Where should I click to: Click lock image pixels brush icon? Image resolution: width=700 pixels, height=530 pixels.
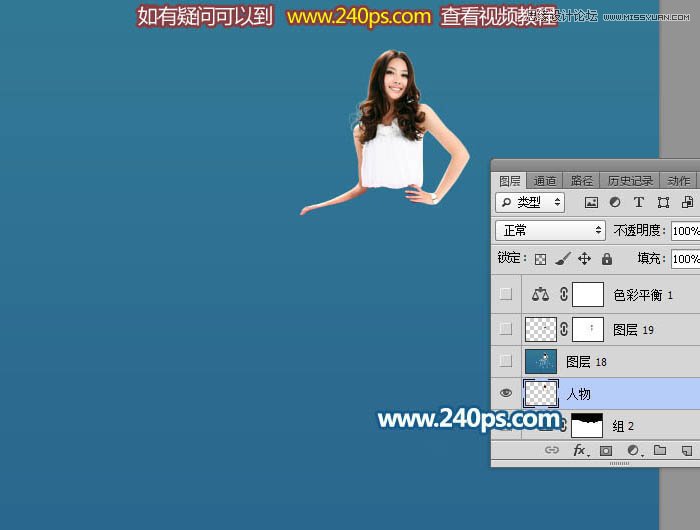tap(562, 259)
